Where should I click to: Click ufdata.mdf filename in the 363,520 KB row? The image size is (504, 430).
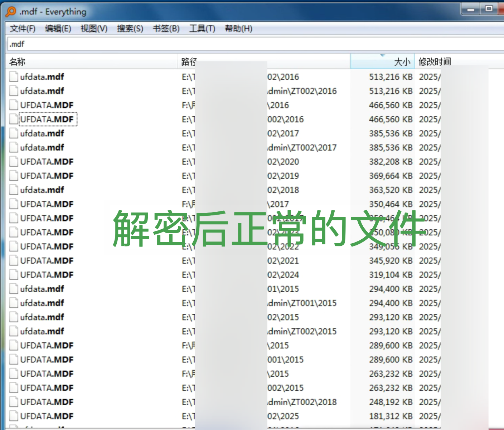pos(42,190)
